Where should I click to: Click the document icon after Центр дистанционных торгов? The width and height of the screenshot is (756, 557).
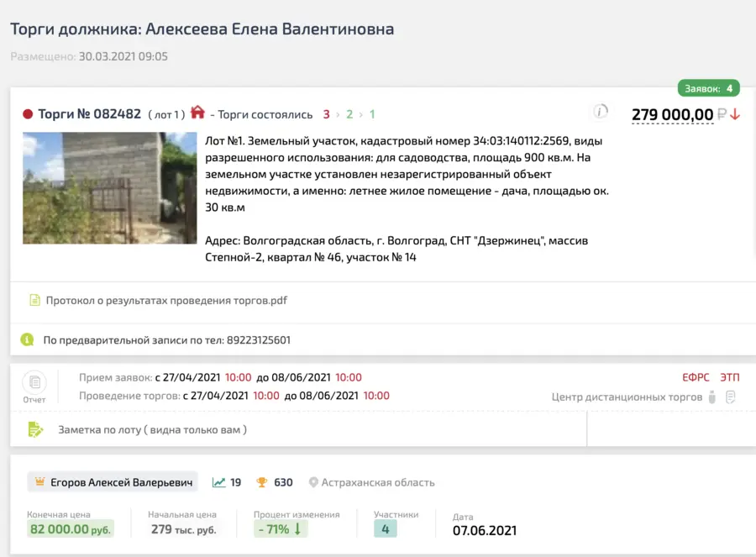(x=731, y=397)
